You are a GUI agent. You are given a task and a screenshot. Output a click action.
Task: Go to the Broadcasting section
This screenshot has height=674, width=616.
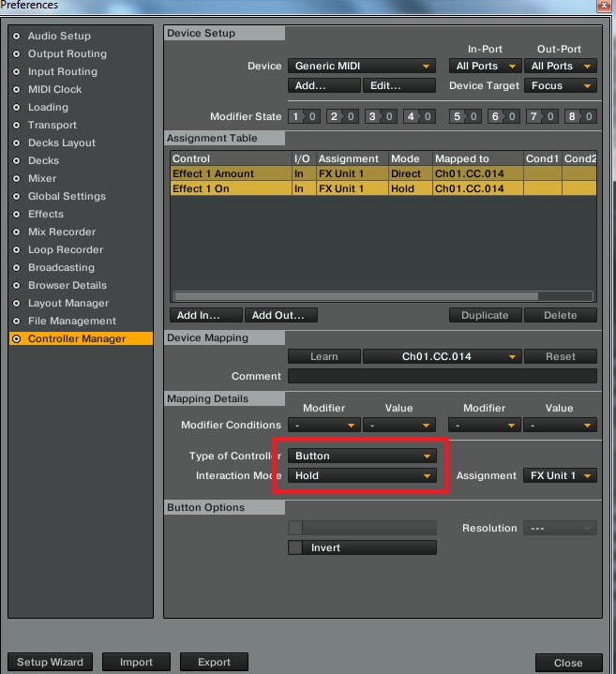tap(61, 268)
